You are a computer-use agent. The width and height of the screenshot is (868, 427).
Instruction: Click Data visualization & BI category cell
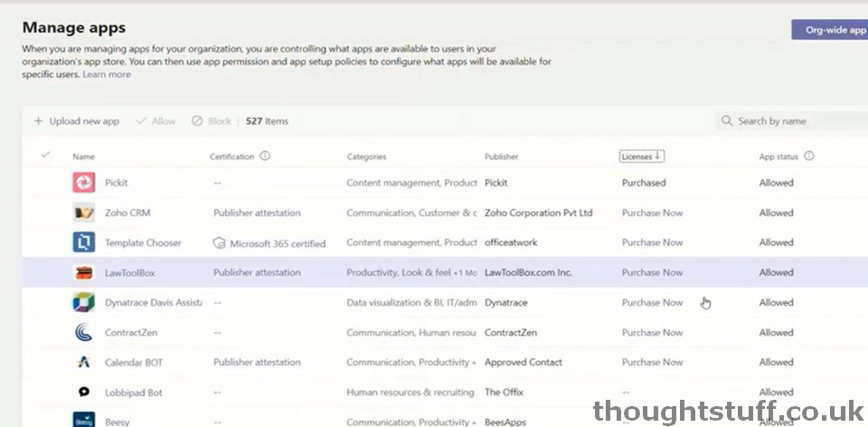pos(411,302)
